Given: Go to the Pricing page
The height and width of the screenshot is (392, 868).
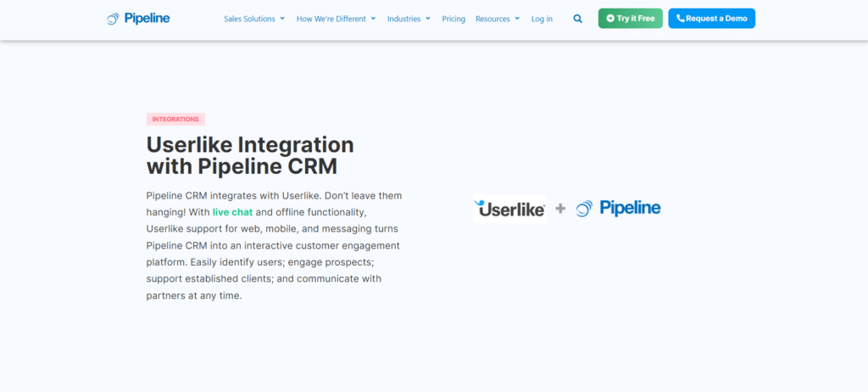Looking at the screenshot, I should point(453,19).
